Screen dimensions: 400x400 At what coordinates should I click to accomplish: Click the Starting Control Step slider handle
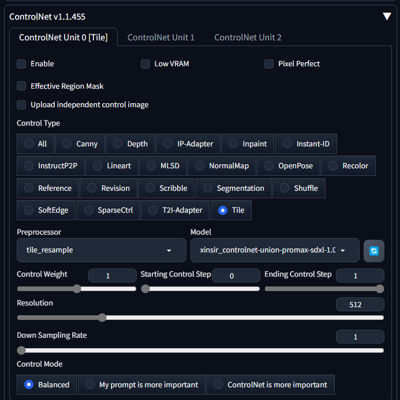[145, 289]
